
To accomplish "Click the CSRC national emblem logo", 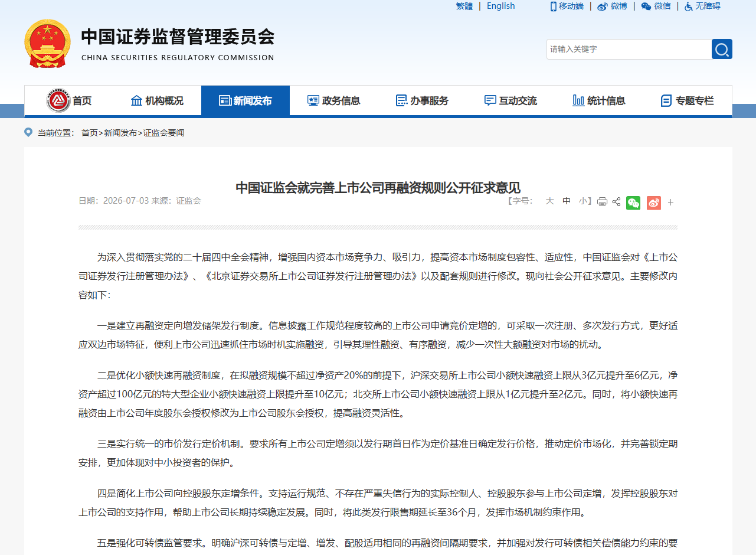I will coord(47,44).
